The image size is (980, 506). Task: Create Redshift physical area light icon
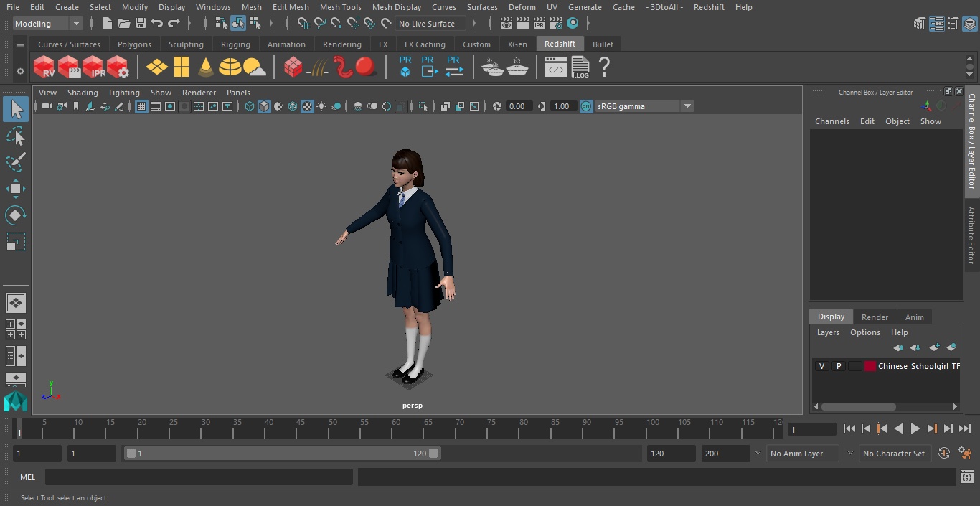[x=156, y=67]
